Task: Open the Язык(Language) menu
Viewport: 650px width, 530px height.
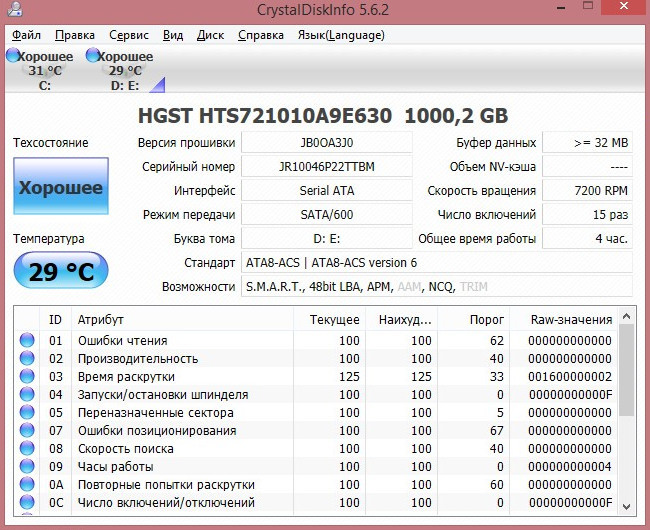Action: (341, 35)
